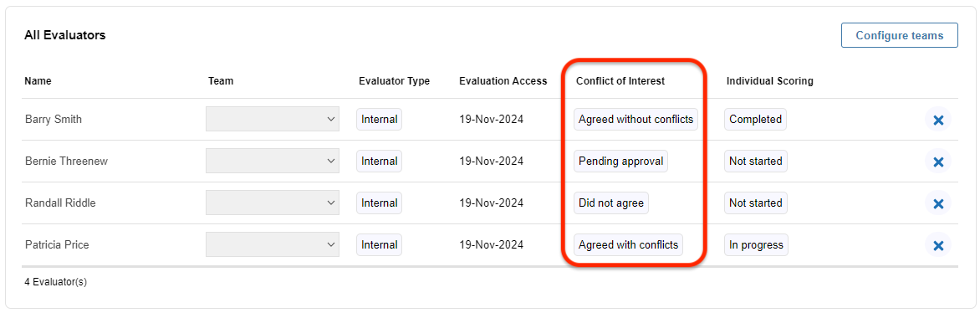This screenshot has width=980, height=313.
Task: Open the Team dropdown for Barry Smith
Action: (x=273, y=119)
